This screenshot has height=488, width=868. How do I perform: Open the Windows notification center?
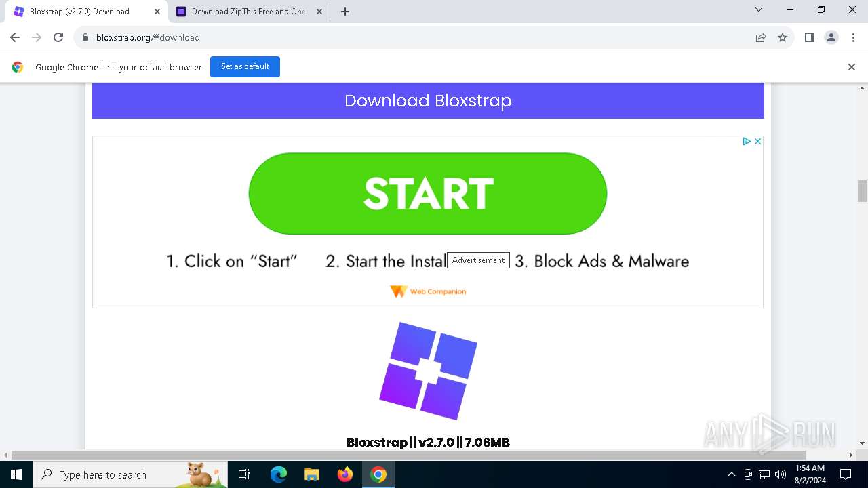(846, 474)
